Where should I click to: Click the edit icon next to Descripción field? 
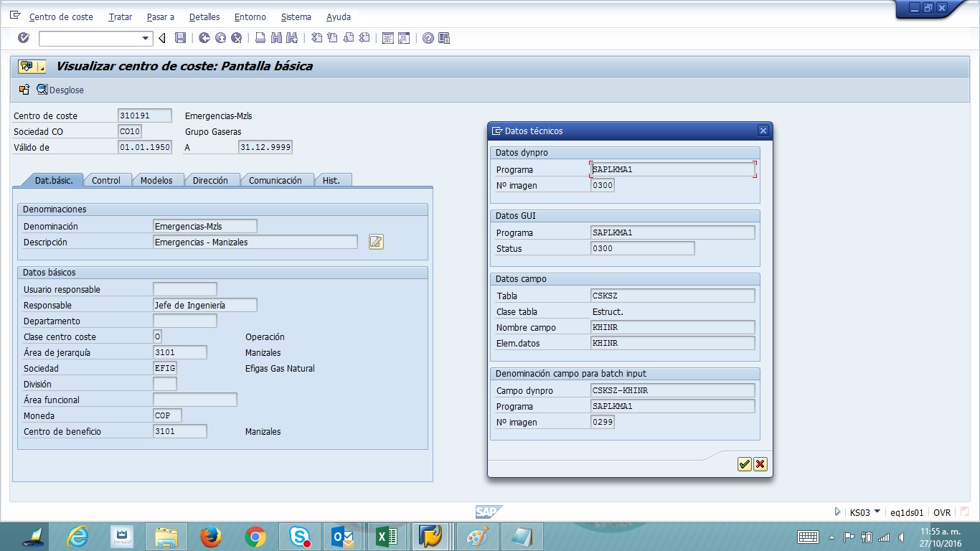[x=376, y=242]
